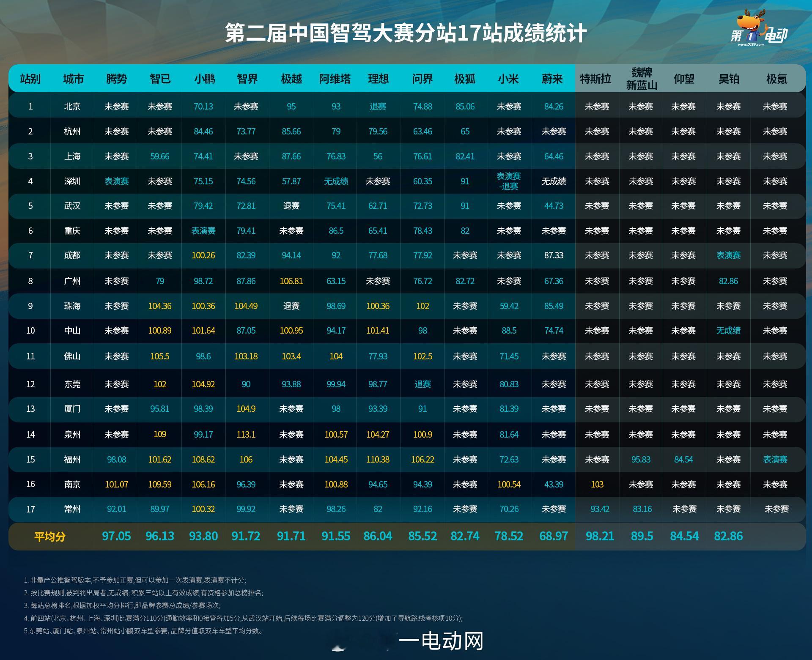Select the 智界 column header

[x=247, y=79]
